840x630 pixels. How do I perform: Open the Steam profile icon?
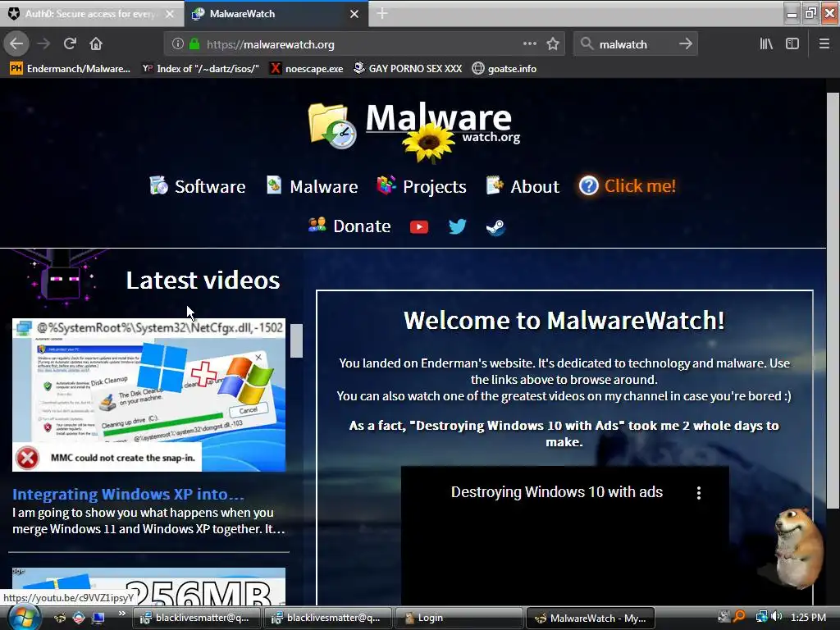pyautogui.click(x=495, y=227)
